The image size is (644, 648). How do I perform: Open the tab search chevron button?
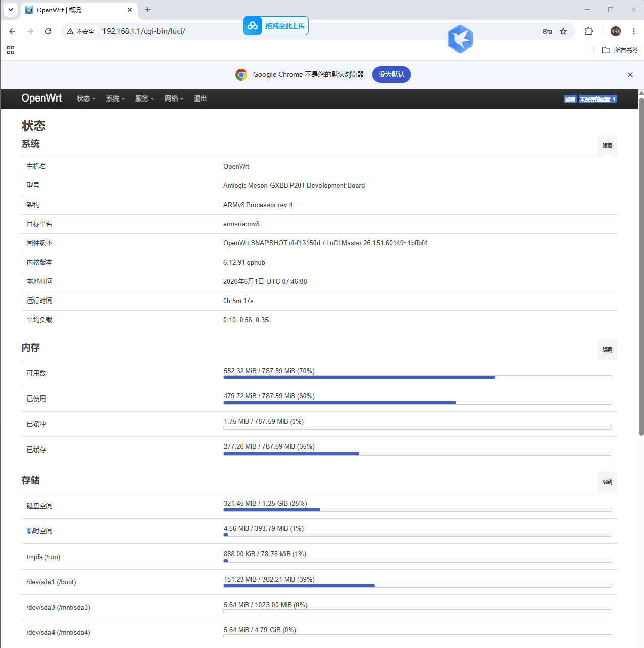11,10
